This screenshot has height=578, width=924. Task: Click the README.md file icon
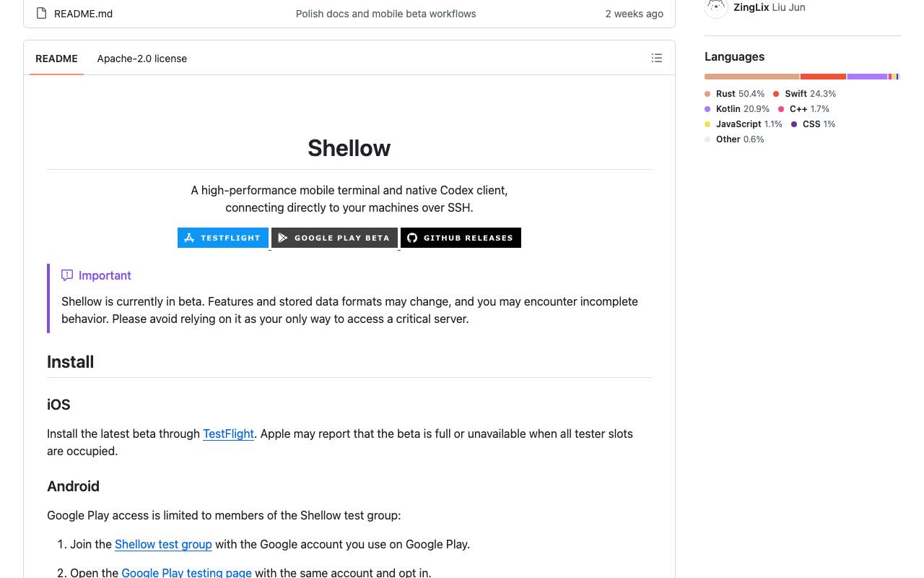coord(42,13)
